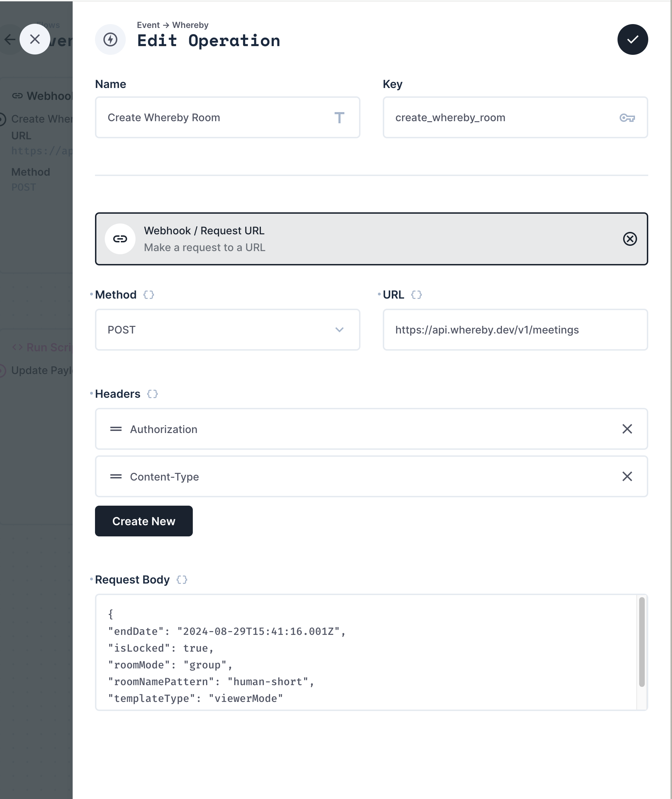Open the Authorization header row

343,429
